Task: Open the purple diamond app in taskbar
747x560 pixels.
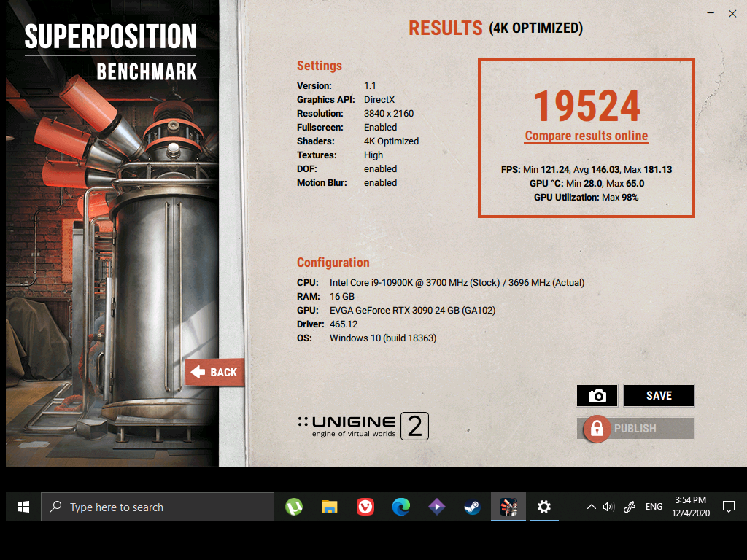Action: 436,507
